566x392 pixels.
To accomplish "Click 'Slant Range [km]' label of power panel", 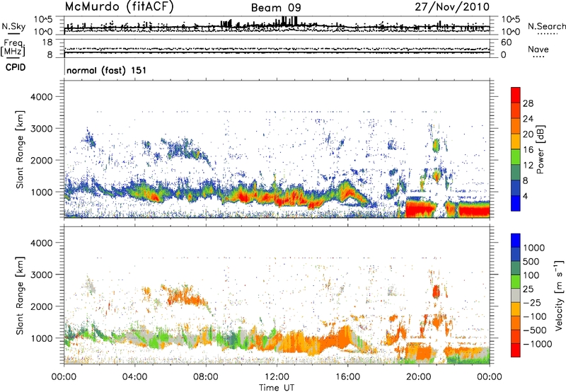I will 21,149.
